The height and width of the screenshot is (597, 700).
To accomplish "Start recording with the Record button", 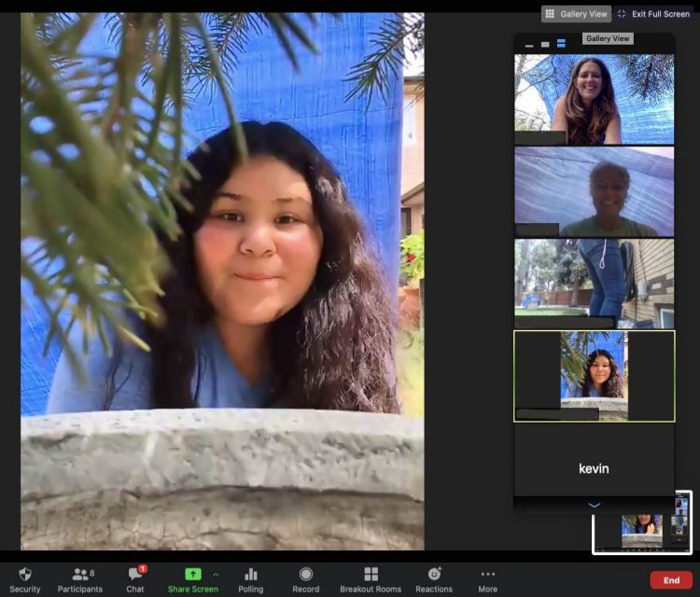I will [x=306, y=578].
